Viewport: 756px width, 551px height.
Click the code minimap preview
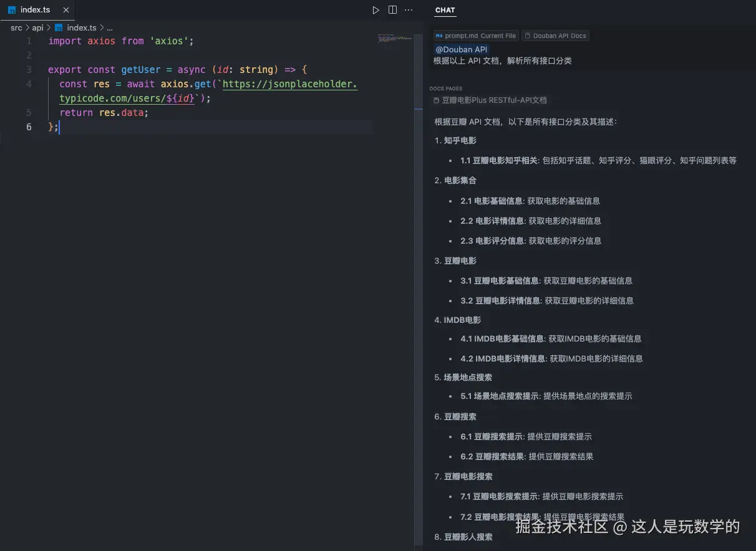394,38
